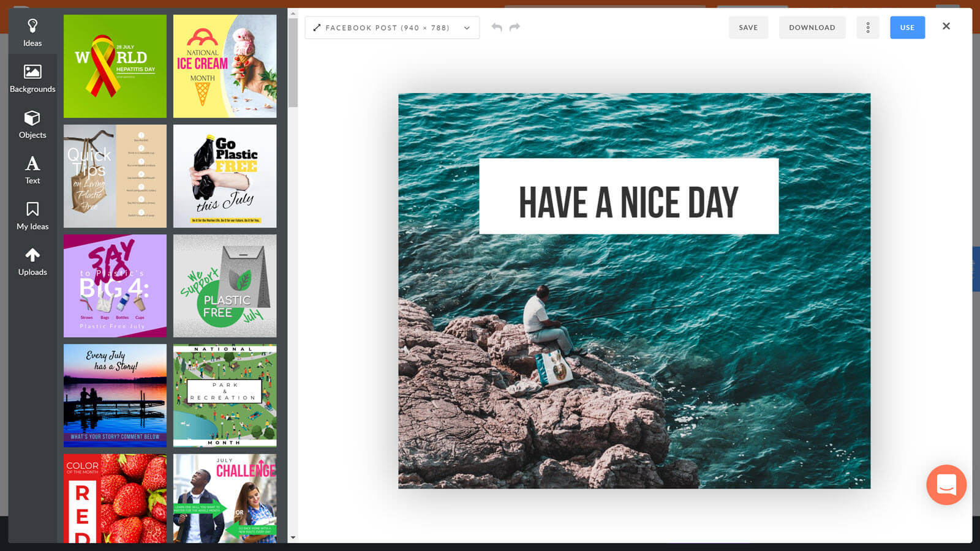This screenshot has height=551, width=980.
Task: Open the orange chat support bubble
Action: click(946, 485)
